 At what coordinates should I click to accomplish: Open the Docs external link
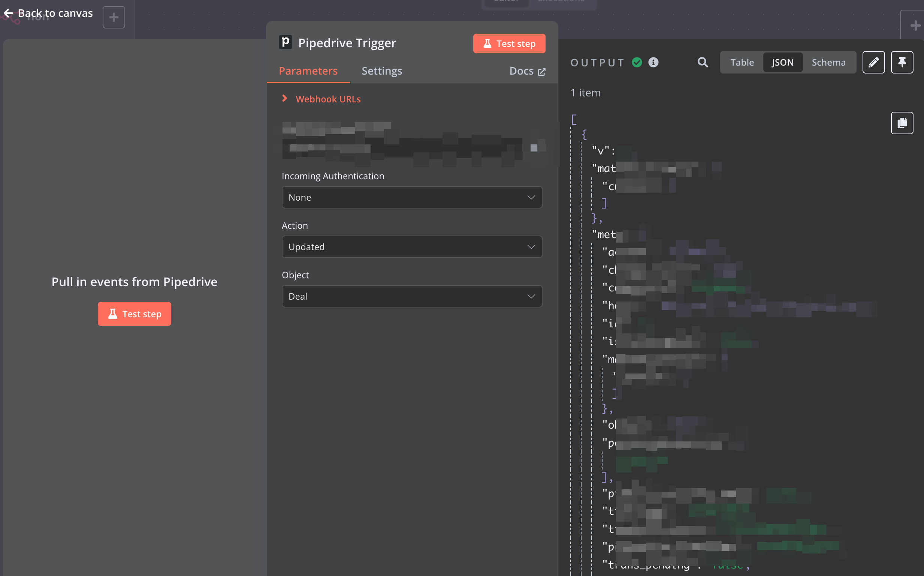[x=528, y=71]
